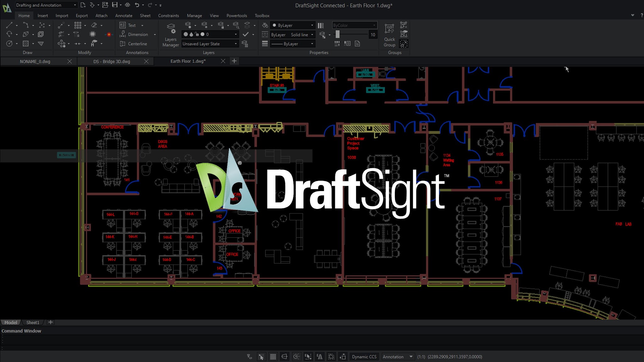This screenshot has width=644, height=362.
Task: Click the Layer state manager icon
Action: (x=245, y=44)
